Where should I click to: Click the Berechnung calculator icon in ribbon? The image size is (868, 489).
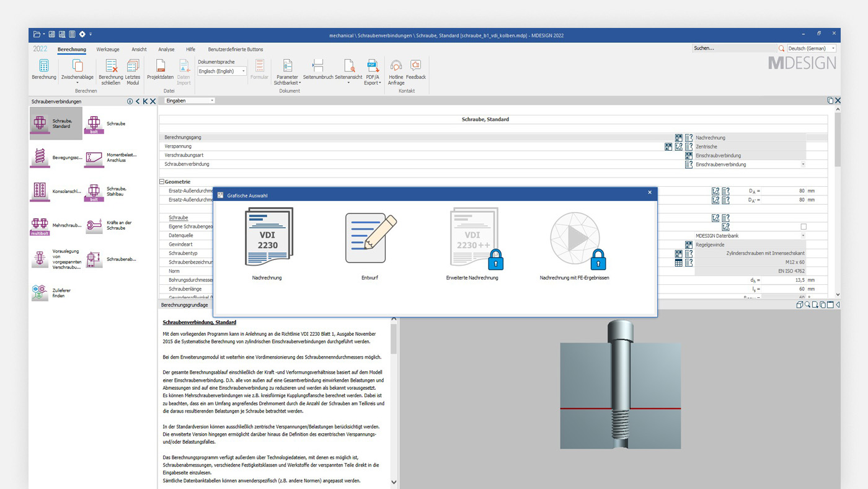(44, 66)
